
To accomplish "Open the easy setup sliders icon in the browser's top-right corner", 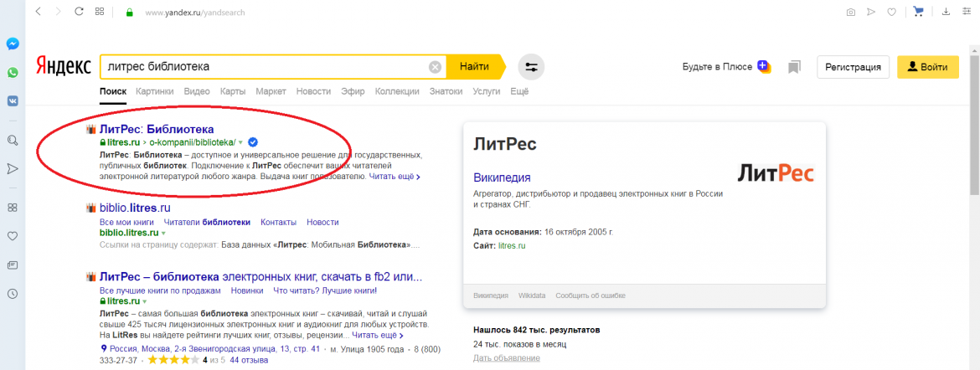I will pos(967,11).
